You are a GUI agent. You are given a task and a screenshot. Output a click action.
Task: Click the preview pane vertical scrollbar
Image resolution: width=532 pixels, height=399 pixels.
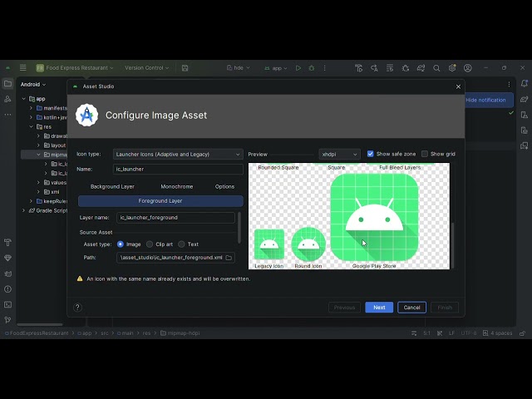click(452, 246)
